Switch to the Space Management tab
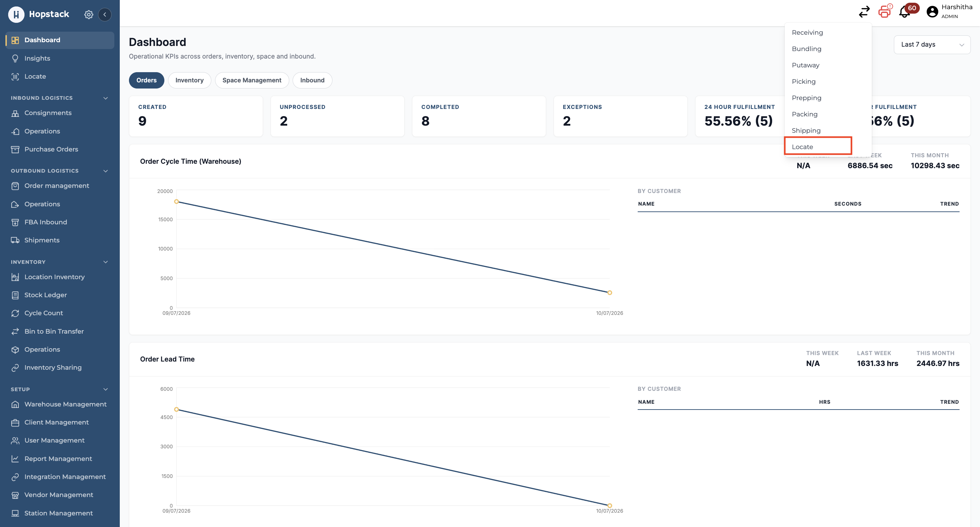This screenshot has width=980, height=527. [x=252, y=80]
